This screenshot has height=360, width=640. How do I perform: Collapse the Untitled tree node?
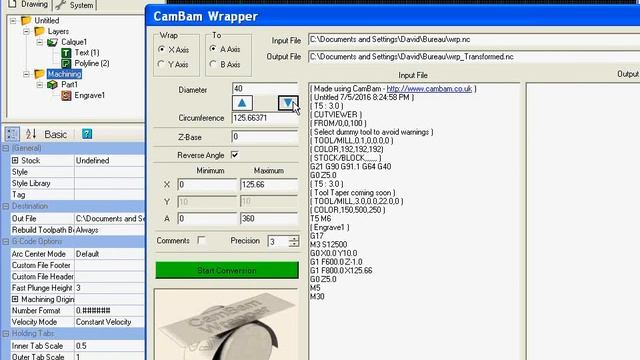point(13,20)
